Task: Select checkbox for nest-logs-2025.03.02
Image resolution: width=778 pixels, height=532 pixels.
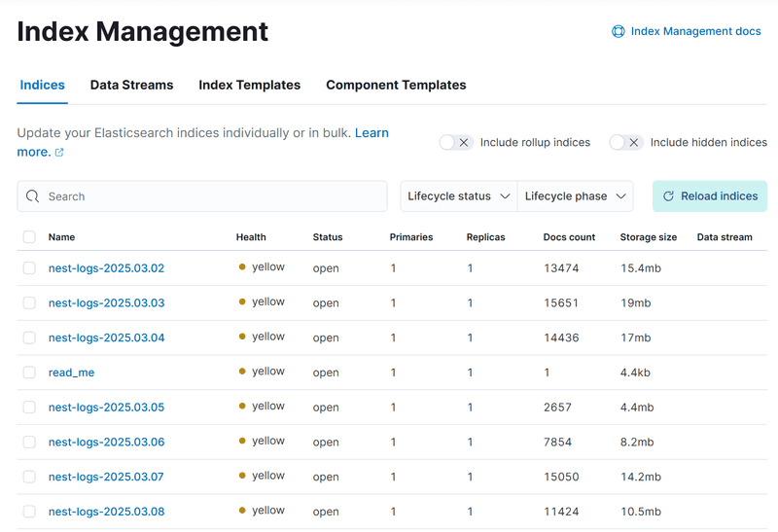Action: pos(29,268)
